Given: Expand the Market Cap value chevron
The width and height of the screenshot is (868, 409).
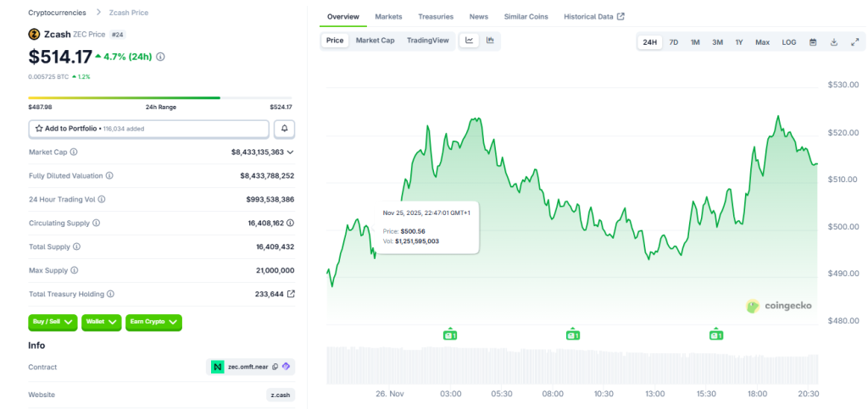Looking at the screenshot, I should (291, 152).
